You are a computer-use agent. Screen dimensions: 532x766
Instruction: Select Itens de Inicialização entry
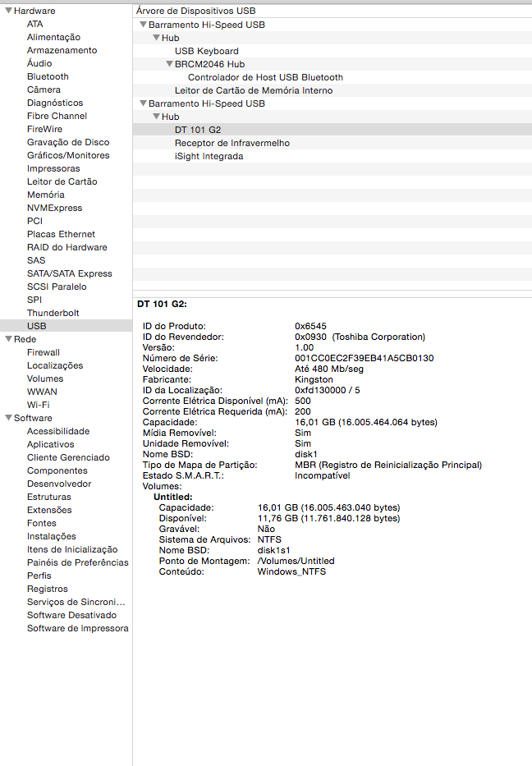[72, 550]
